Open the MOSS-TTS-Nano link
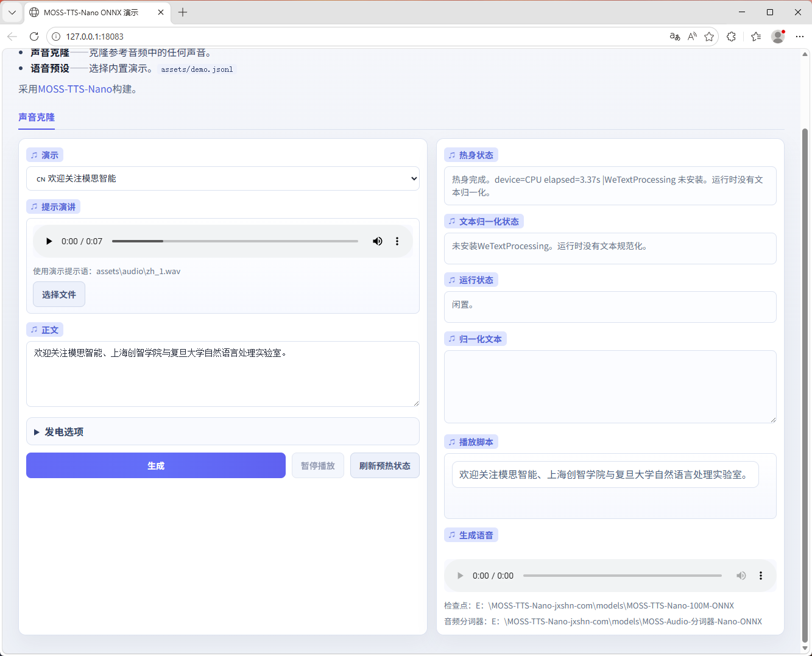Image resolution: width=812 pixels, height=656 pixels. [x=75, y=89]
